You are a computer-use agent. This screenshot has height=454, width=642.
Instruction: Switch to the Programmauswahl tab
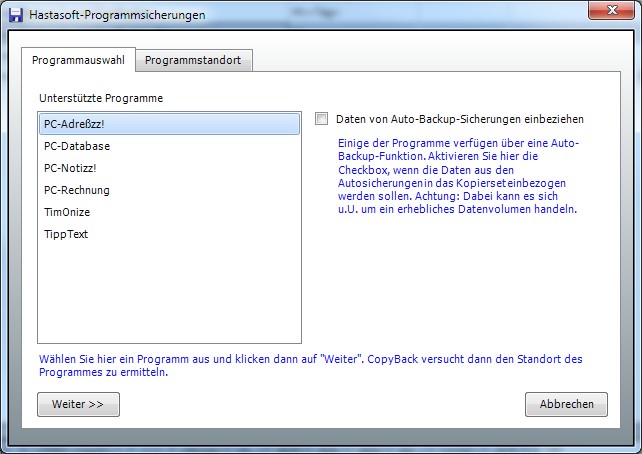click(x=78, y=60)
